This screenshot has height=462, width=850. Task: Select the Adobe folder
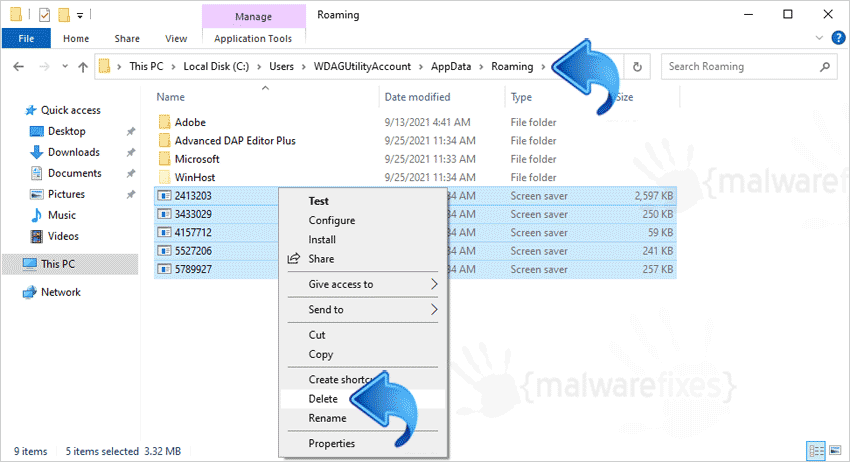click(x=190, y=123)
